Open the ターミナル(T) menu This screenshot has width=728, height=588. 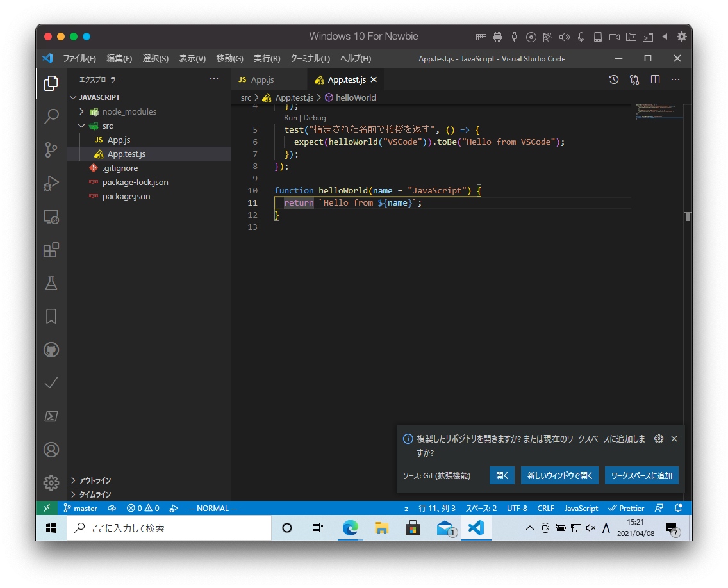click(x=310, y=58)
